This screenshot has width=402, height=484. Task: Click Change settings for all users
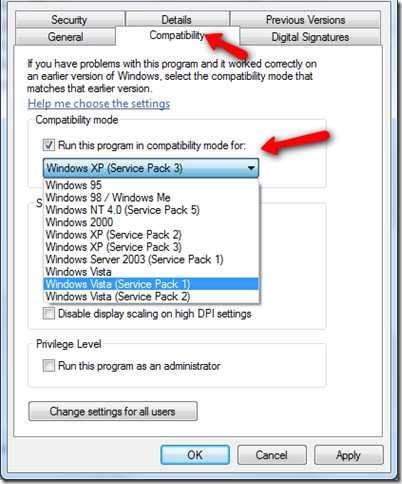tap(113, 411)
